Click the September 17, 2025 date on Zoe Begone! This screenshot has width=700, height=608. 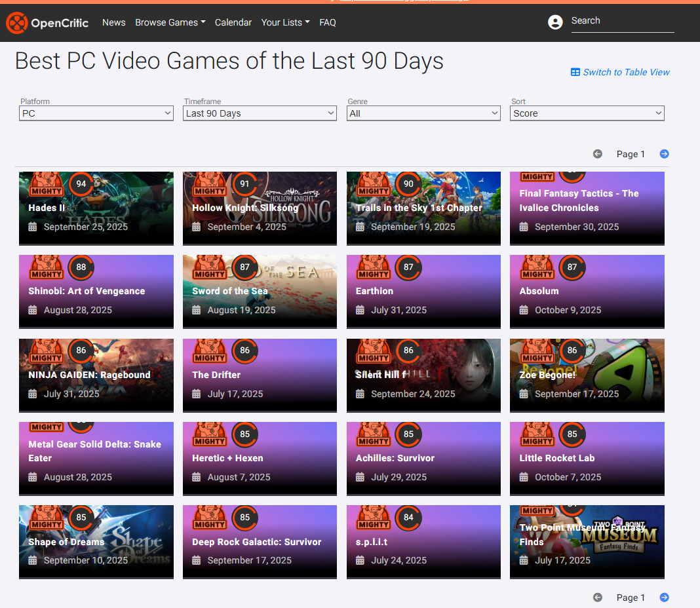[577, 394]
